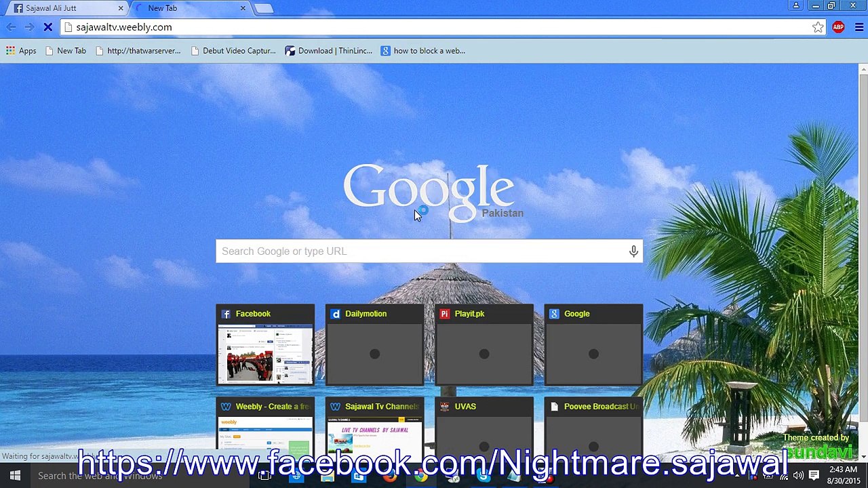The width and height of the screenshot is (868, 488).
Task: Close the Sajawal Ali Jutt tab
Action: [x=121, y=8]
